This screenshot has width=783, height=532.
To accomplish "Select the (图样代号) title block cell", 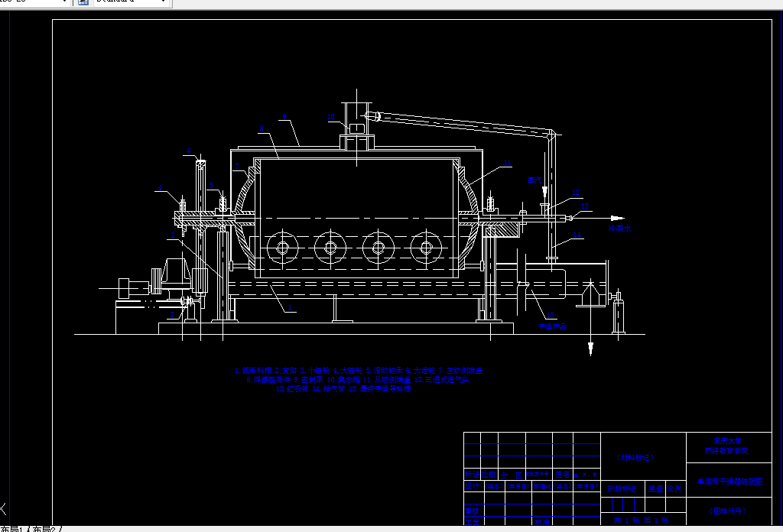I will (x=728, y=511).
